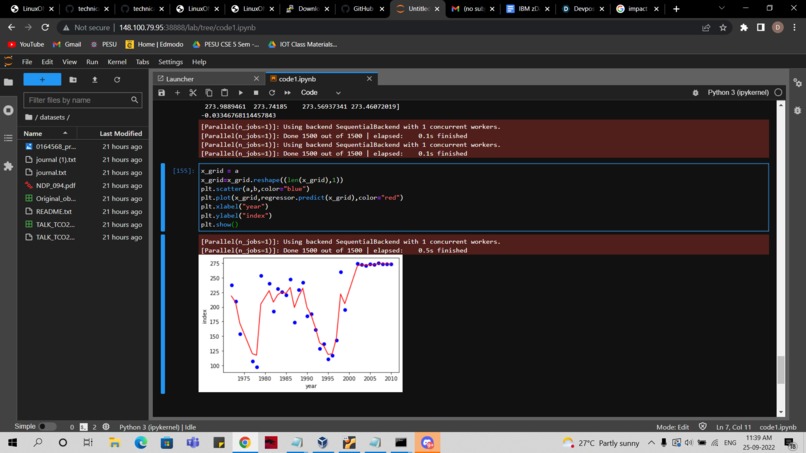Open Chrome extensions puzzle icon
Viewport: 806px width, 453px height.
(743, 28)
